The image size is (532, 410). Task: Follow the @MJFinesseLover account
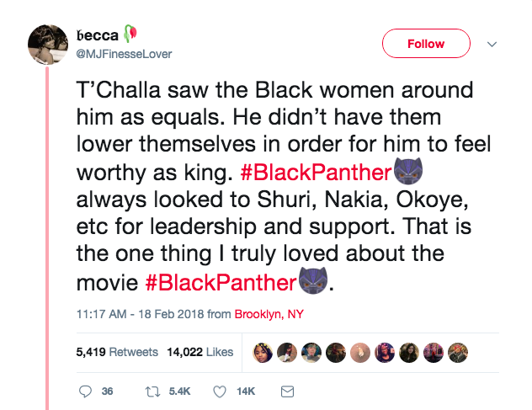[x=426, y=44]
